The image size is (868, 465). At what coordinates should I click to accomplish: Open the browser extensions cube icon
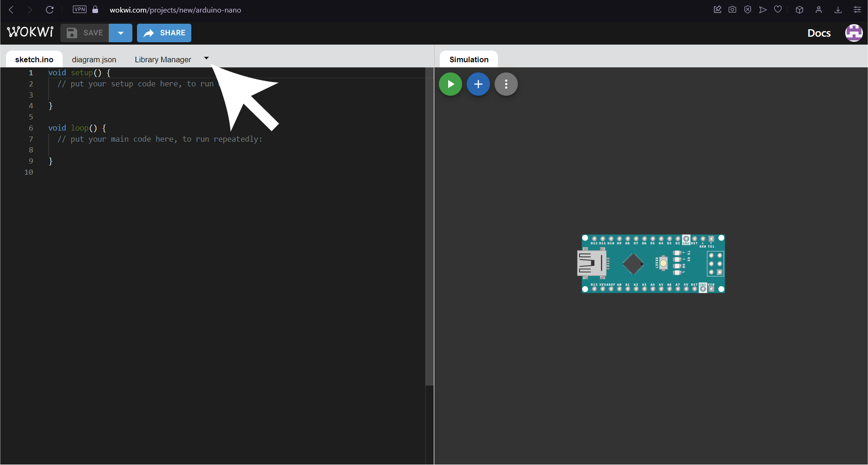(799, 9)
